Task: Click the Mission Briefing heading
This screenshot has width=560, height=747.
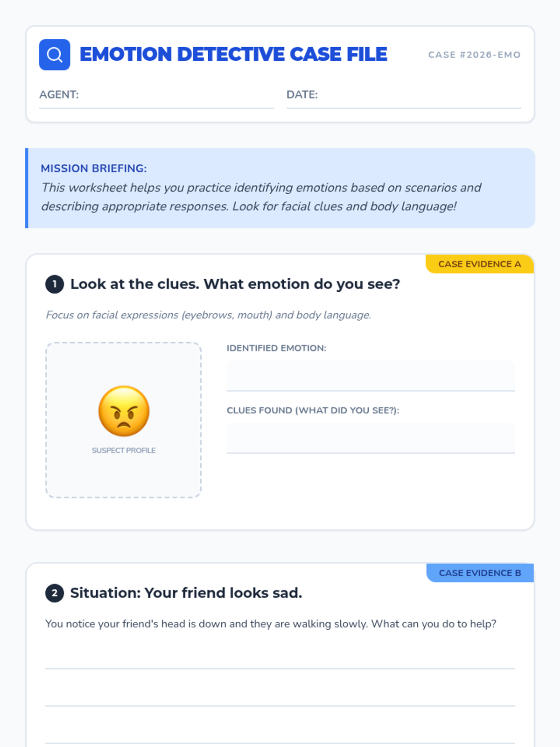Action: coord(93,169)
